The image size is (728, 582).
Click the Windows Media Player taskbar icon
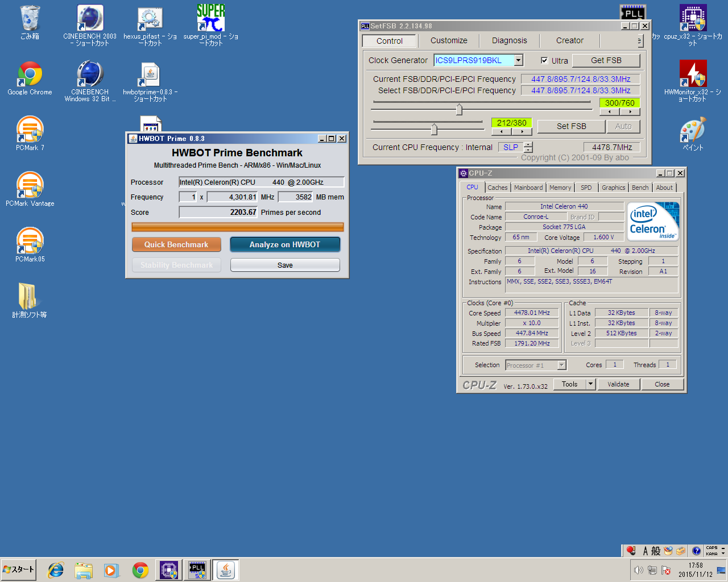coord(111,570)
